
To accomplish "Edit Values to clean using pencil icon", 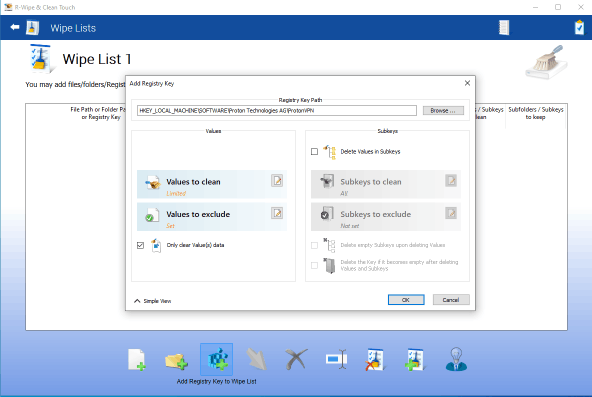I will tap(277, 181).
